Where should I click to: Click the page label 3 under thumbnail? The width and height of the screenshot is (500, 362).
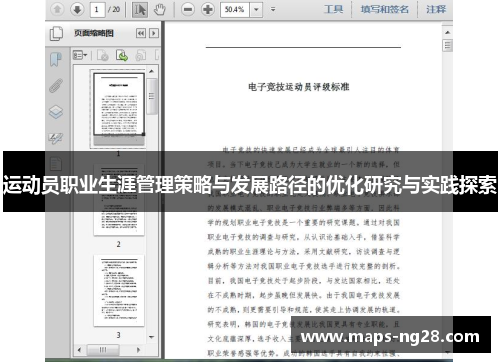coord(118,335)
